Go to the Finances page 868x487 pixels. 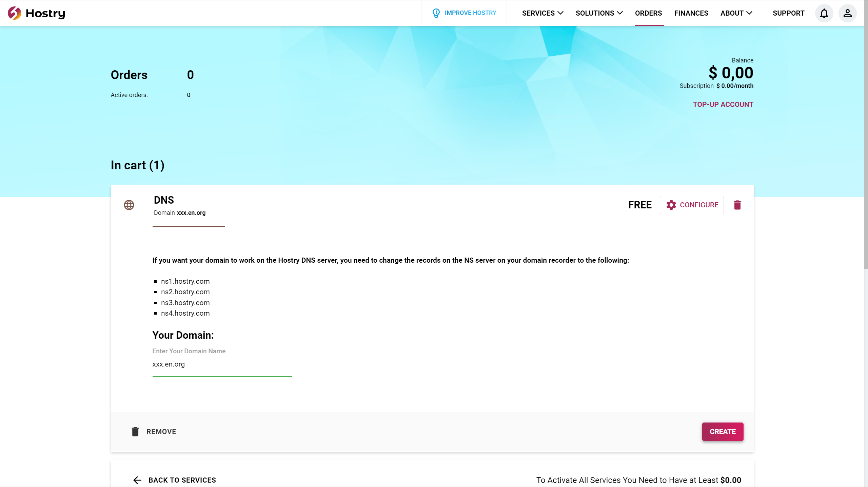tap(691, 13)
